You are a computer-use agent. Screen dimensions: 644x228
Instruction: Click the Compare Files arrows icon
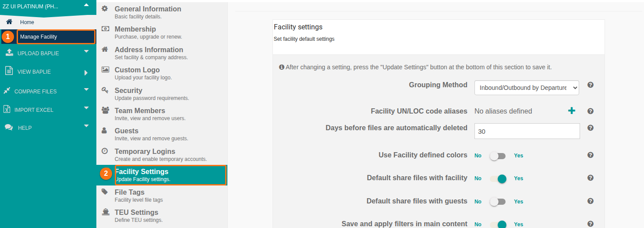[7, 91]
